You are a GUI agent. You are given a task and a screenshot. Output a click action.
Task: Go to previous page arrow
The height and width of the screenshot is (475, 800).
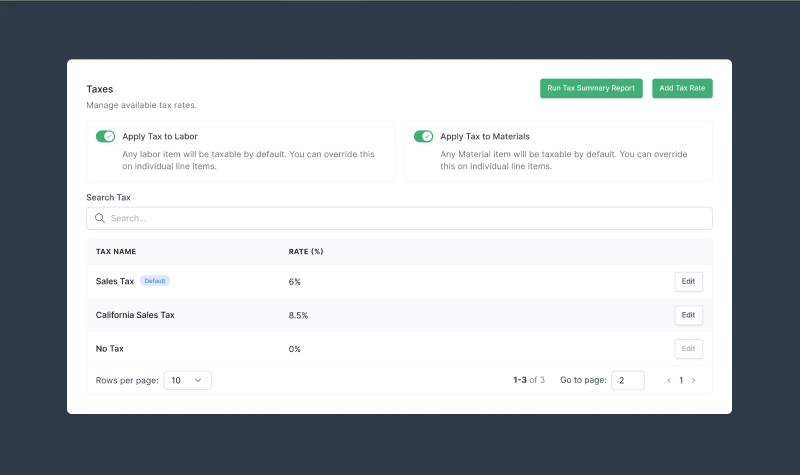tap(669, 380)
